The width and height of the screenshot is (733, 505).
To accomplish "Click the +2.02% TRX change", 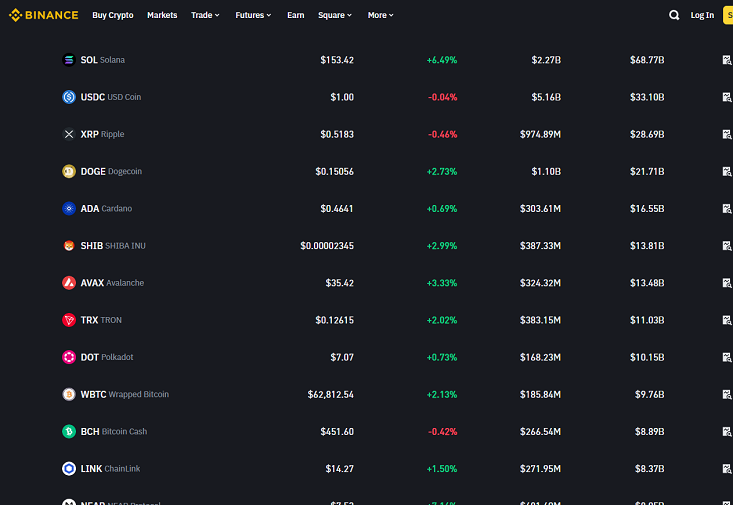I will [x=442, y=320].
